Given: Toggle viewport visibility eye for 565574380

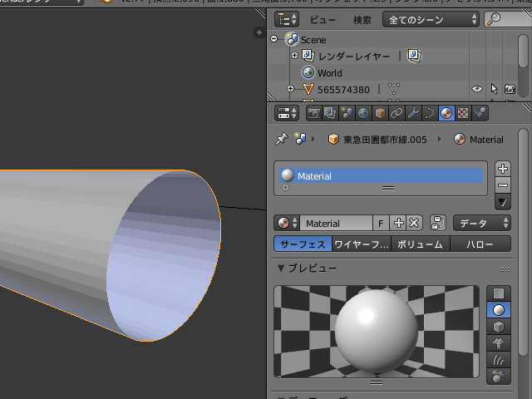Looking at the screenshot, I should pyautogui.click(x=476, y=89).
